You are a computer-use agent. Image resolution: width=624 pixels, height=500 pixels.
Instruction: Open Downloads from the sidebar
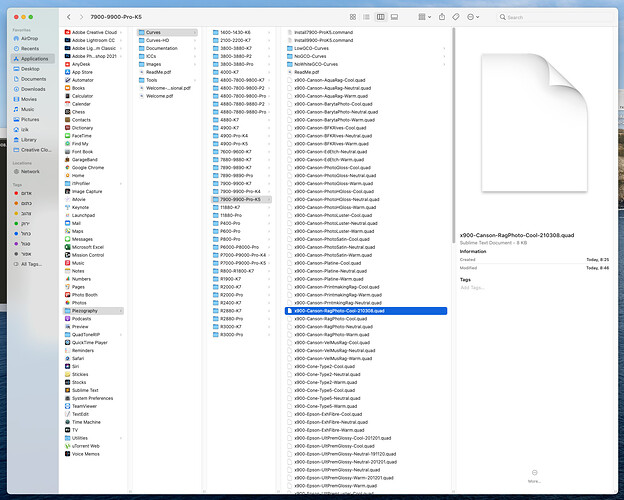coord(34,88)
